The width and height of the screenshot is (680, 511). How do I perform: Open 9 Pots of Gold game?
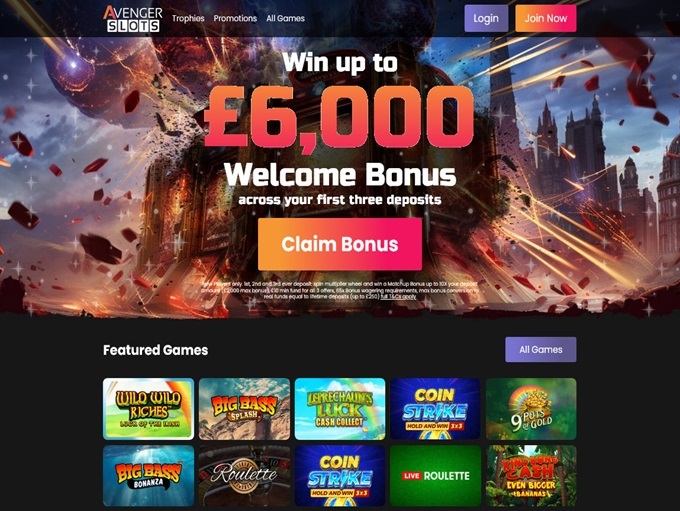click(531, 409)
